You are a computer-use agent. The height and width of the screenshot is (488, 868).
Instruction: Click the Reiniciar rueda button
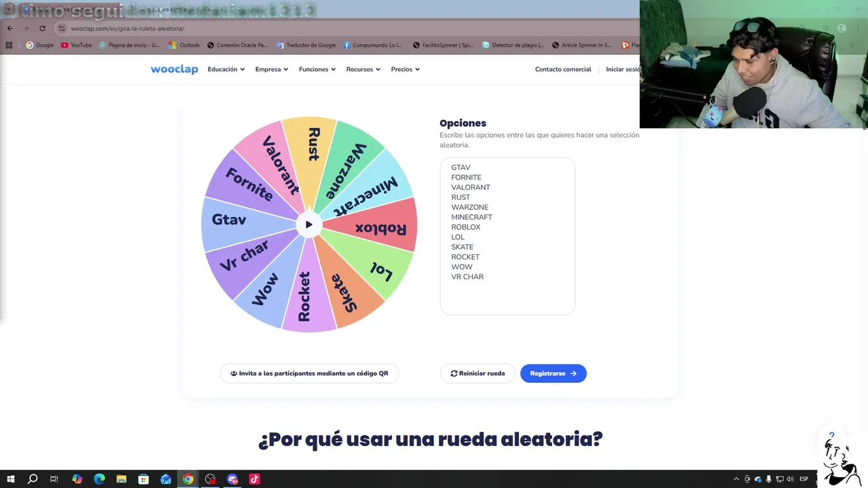(478, 373)
